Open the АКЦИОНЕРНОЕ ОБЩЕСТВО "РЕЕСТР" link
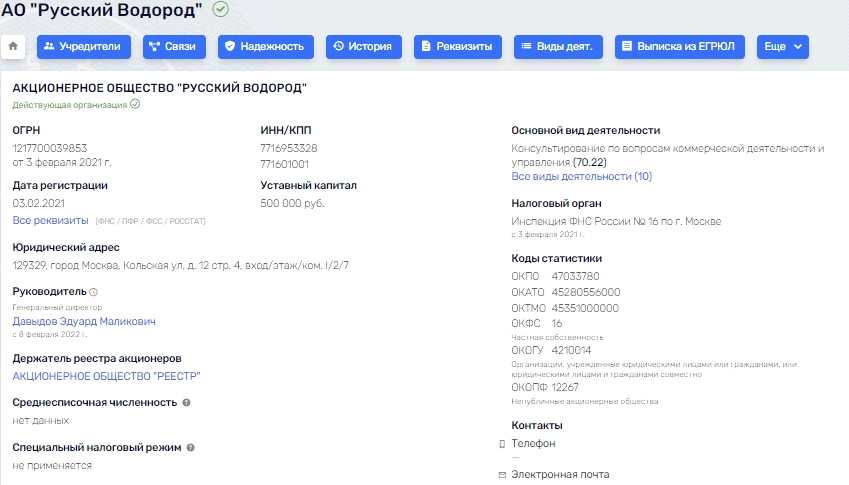The height and width of the screenshot is (485, 849). pyautogui.click(x=106, y=376)
